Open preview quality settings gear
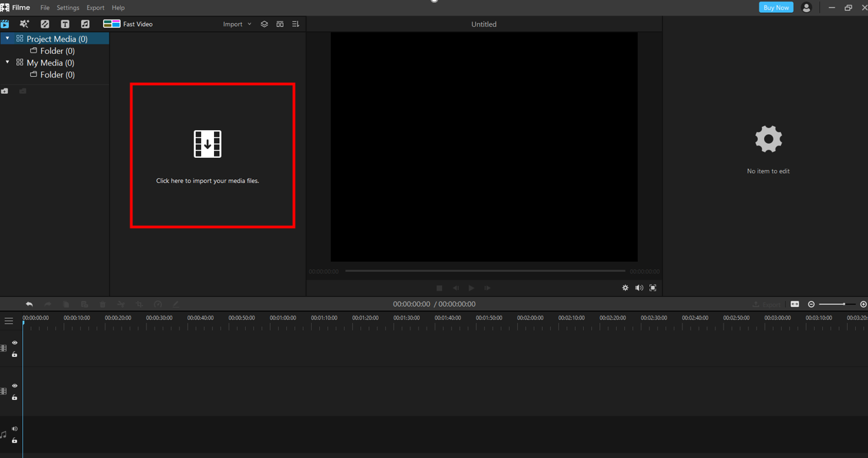868x458 pixels. tap(625, 288)
